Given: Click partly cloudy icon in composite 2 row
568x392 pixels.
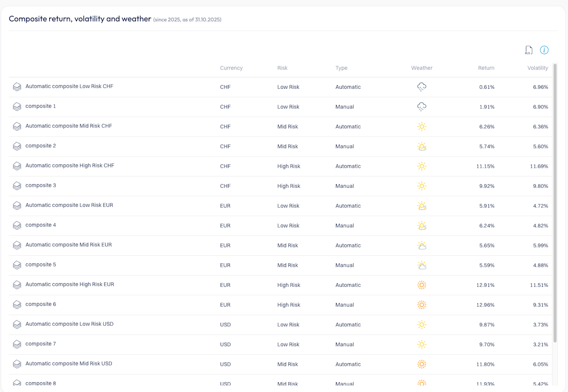Looking at the screenshot, I should point(422,147).
